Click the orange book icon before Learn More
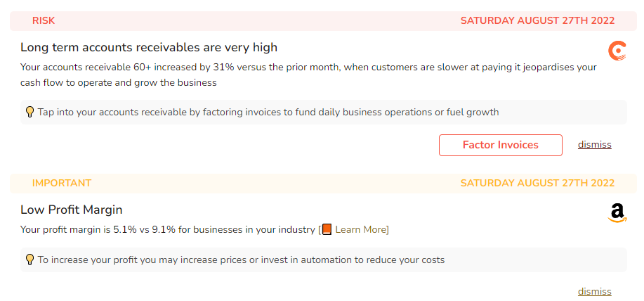644x301 pixels. tap(327, 229)
